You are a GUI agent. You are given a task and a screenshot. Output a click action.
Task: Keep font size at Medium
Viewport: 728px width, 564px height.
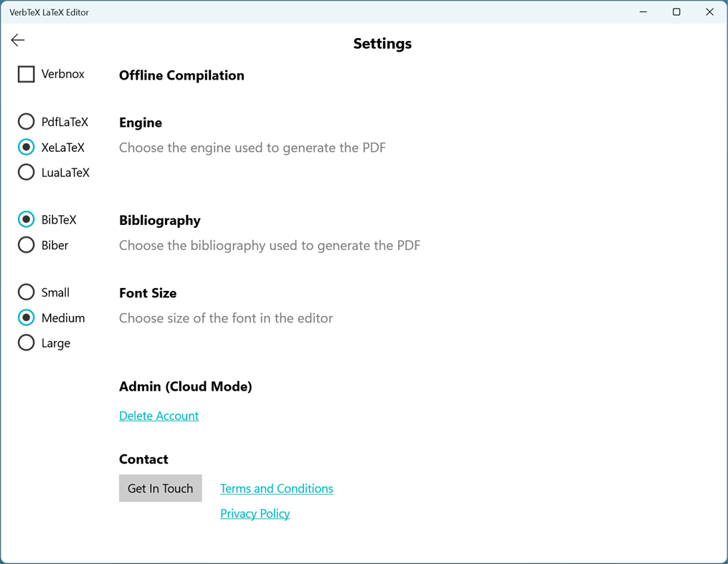click(x=26, y=317)
